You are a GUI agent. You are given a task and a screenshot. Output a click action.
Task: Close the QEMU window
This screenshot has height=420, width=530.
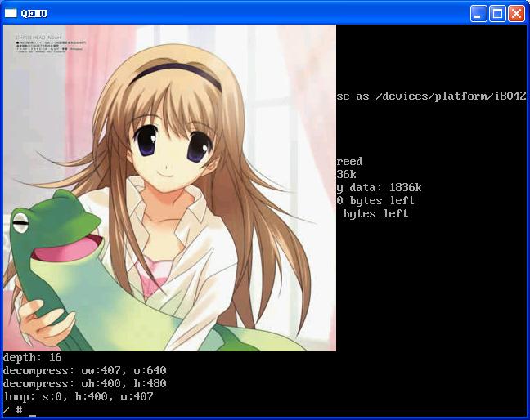(x=516, y=14)
